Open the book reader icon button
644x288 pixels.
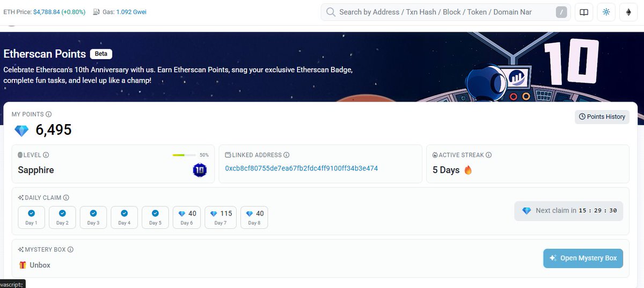[x=584, y=12]
